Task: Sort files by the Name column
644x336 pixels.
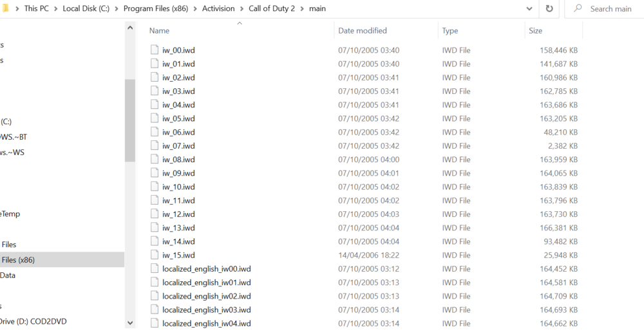Action: [x=160, y=31]
